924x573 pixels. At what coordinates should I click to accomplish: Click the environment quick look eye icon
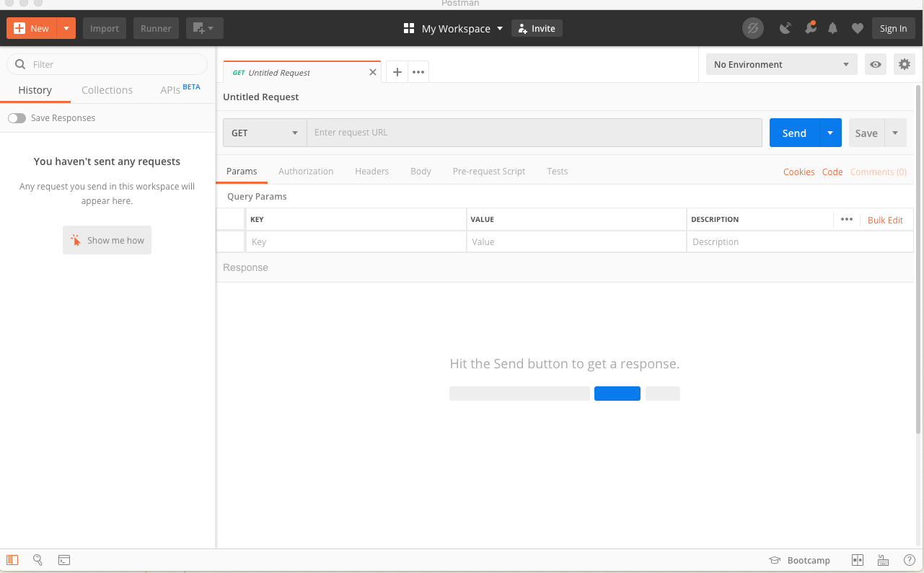tap(876, 64)
